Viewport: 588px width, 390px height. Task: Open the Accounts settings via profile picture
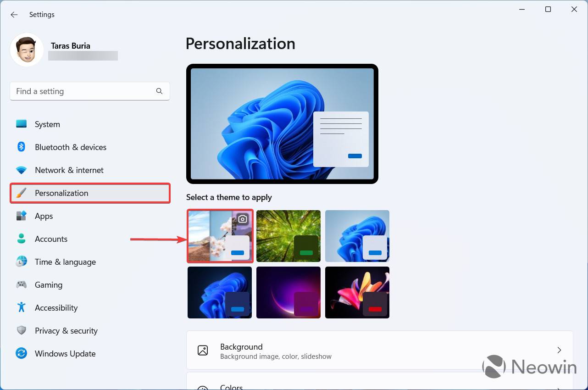coord(27,49)
